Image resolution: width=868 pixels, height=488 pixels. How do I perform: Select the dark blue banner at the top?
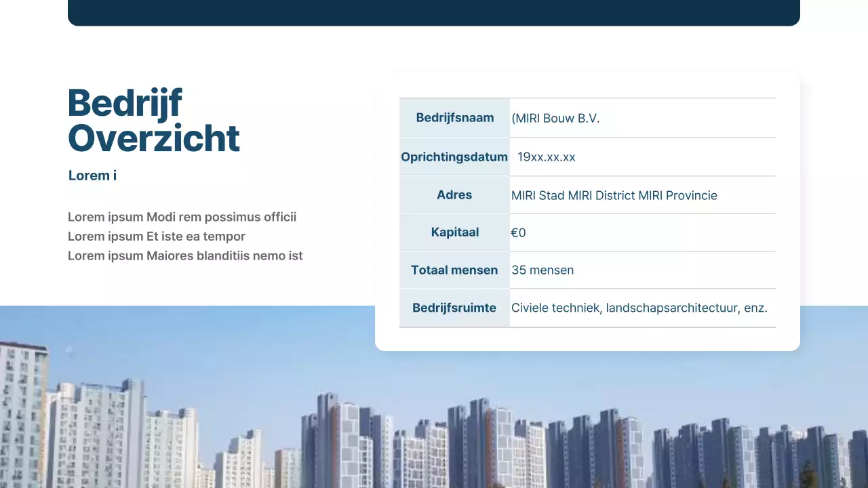click(x=434, y=12)
